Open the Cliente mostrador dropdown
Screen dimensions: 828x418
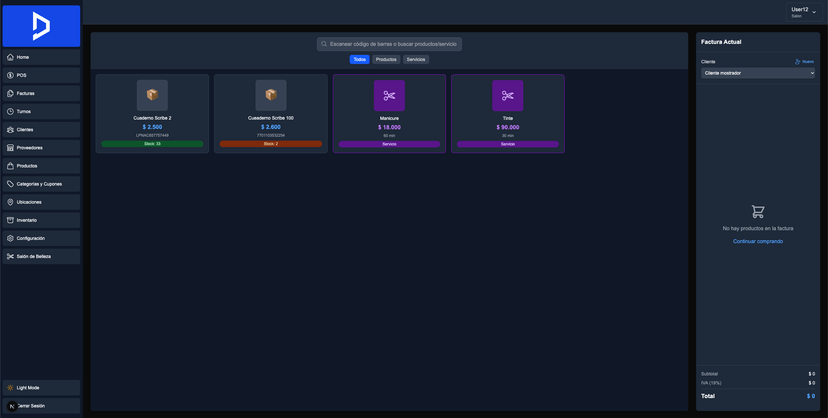tap(758, 73)
